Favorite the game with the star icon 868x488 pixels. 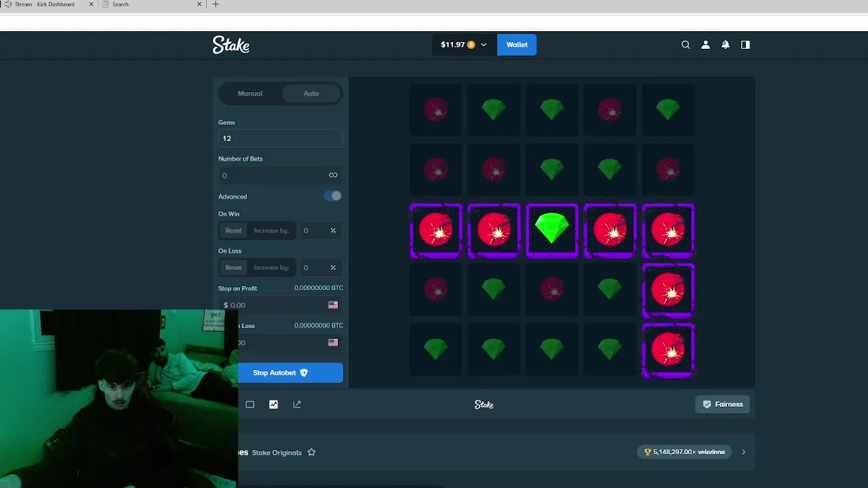click(311, 452)
